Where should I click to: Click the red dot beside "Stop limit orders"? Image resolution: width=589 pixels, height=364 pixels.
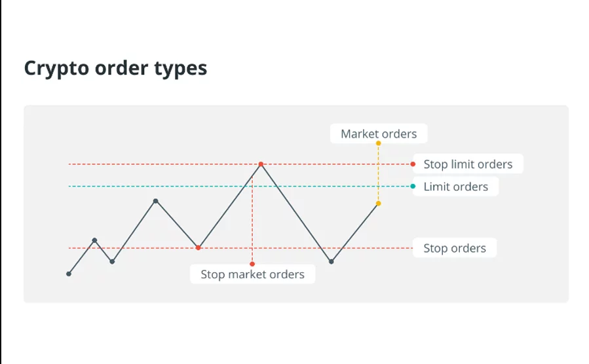tap(413, 164)
